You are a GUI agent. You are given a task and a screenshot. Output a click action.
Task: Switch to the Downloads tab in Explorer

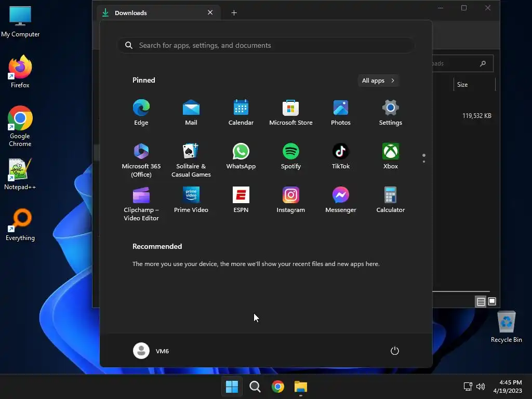(x=158, y=13)
